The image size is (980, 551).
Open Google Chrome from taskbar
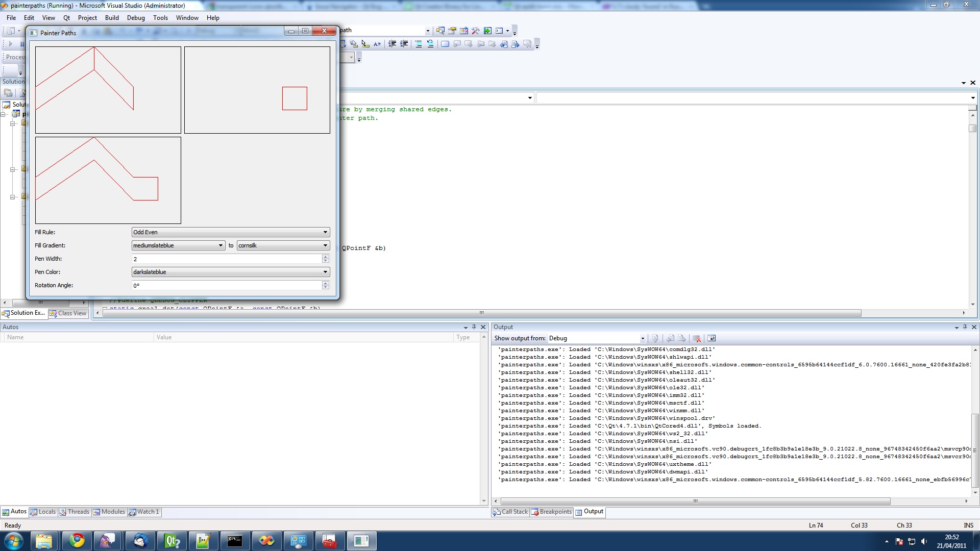tap(77, 541)
